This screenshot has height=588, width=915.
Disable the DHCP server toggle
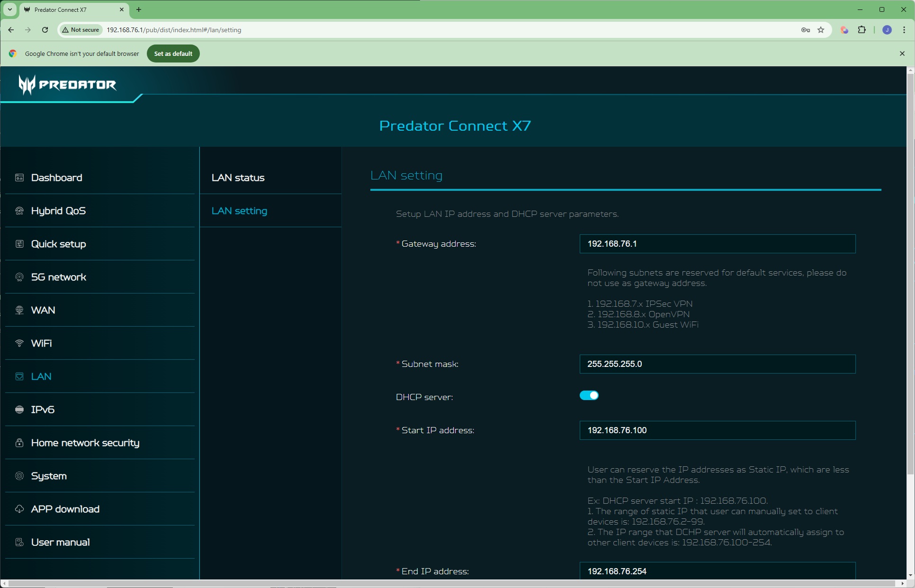[589, 395]
